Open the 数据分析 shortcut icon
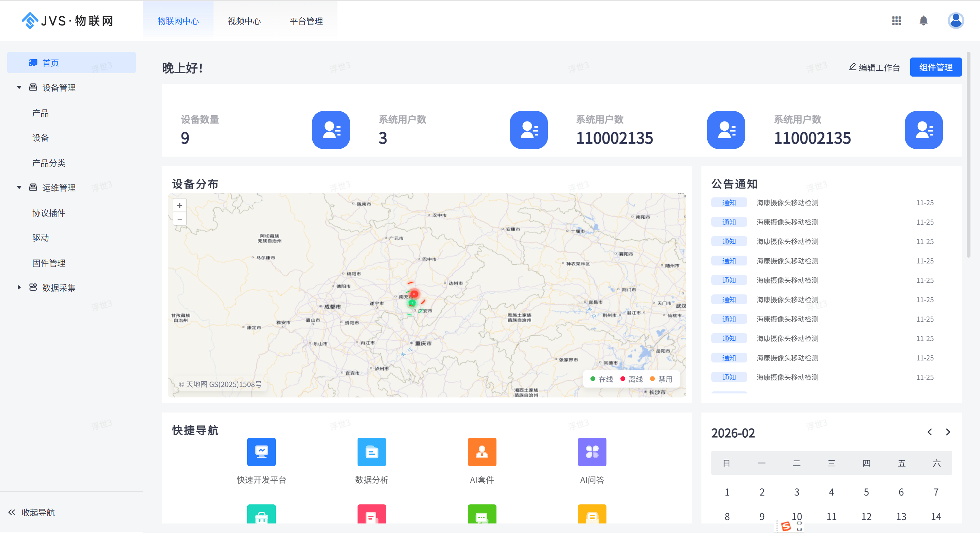The image size is (980, 533). pos(371,452)
